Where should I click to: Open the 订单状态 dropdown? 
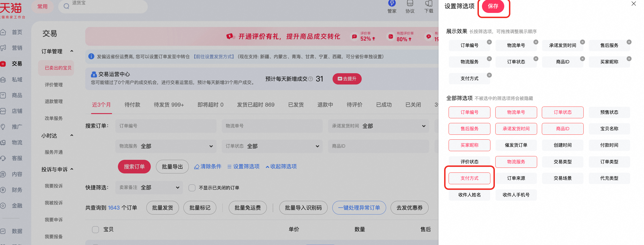[x=272, y=146]
